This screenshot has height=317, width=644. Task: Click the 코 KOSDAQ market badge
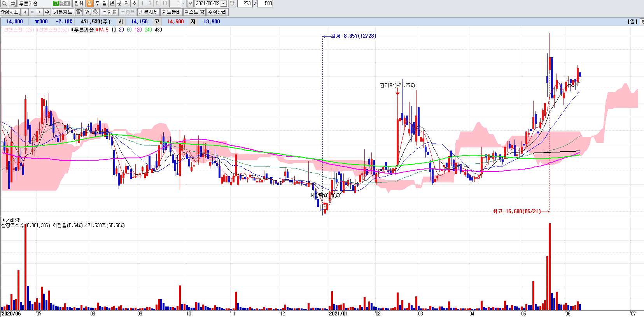56,4
